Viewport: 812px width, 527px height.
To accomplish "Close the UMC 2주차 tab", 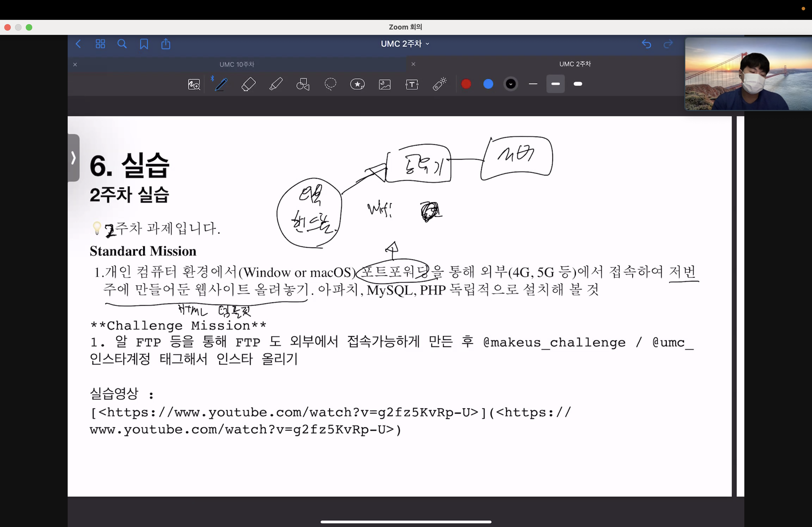I will [x=413, y=64].
